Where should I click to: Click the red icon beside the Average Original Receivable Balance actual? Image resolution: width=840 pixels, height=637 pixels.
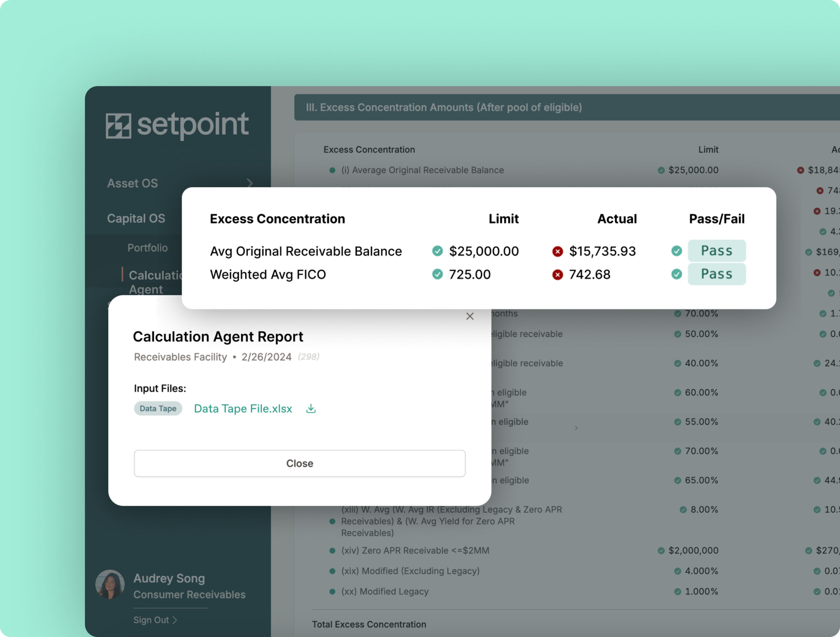click(x=801, y=170)
